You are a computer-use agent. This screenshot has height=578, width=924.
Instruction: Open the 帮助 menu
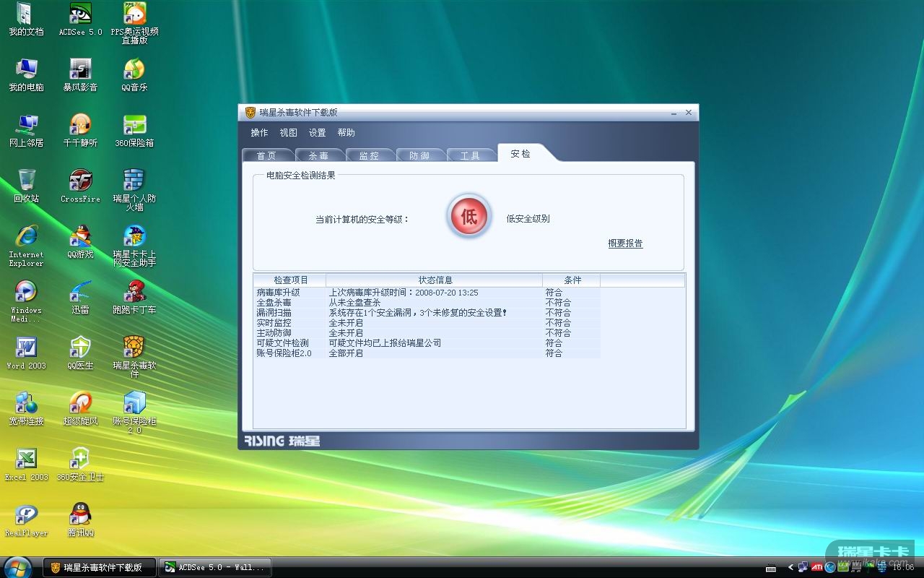pos(346,133)
